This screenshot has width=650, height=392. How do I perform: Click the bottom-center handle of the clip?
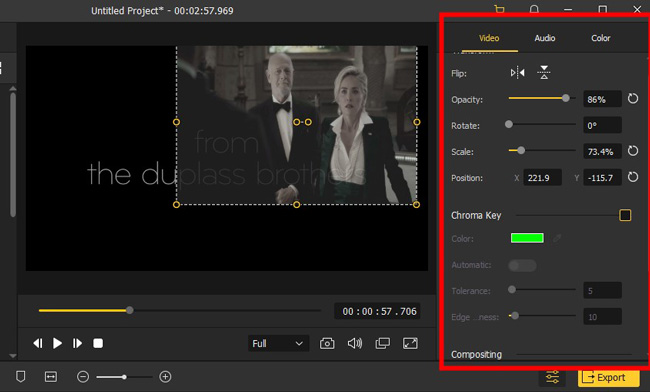[x=296, y=205]
